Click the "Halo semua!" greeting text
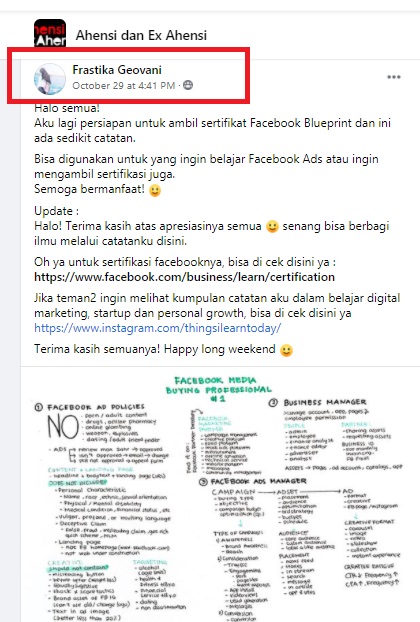The width and height of the screenshot is (420, 622). (x=67, y=108)
